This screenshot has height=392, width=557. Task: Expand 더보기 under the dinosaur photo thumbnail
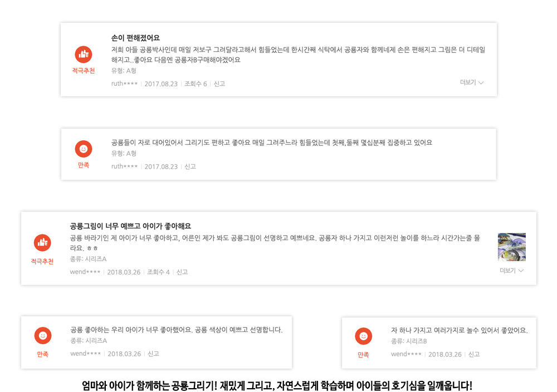pyautogui.click(x=511, y=271)
